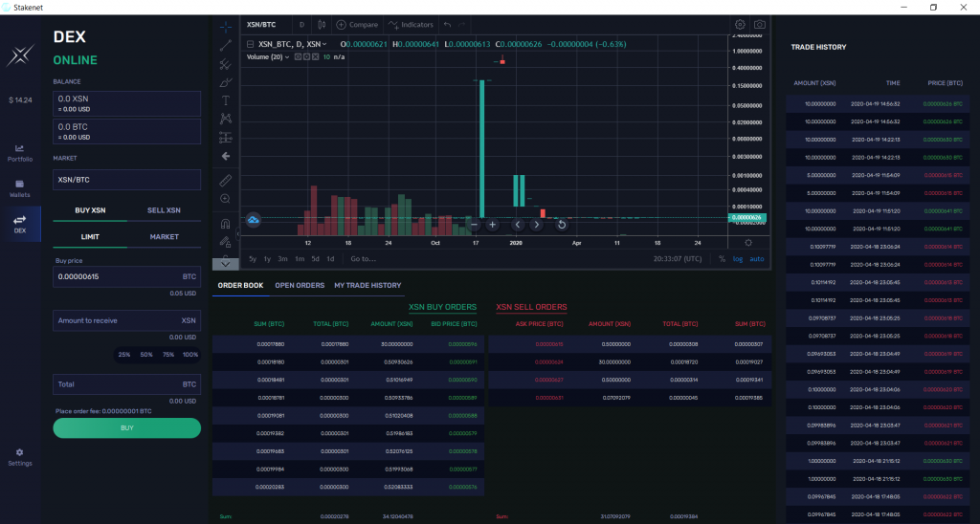Screen dimensions: 980x524
Task: Open the Indicators dialog
Action: 411,25
